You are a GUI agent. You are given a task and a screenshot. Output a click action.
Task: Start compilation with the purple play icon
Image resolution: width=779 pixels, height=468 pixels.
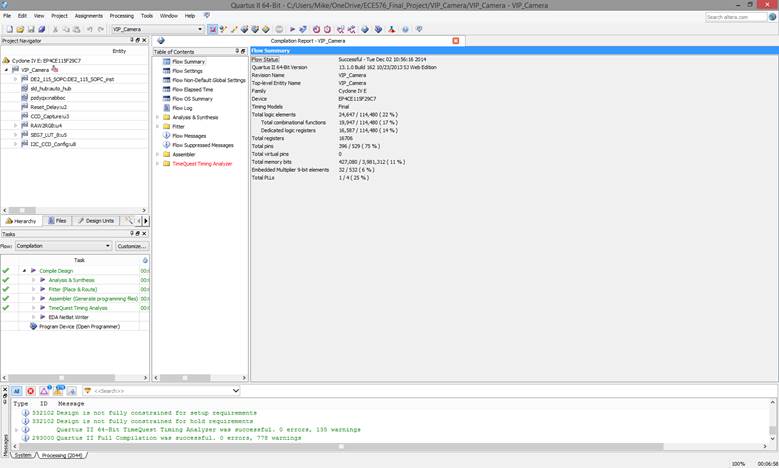coord(292,29)
